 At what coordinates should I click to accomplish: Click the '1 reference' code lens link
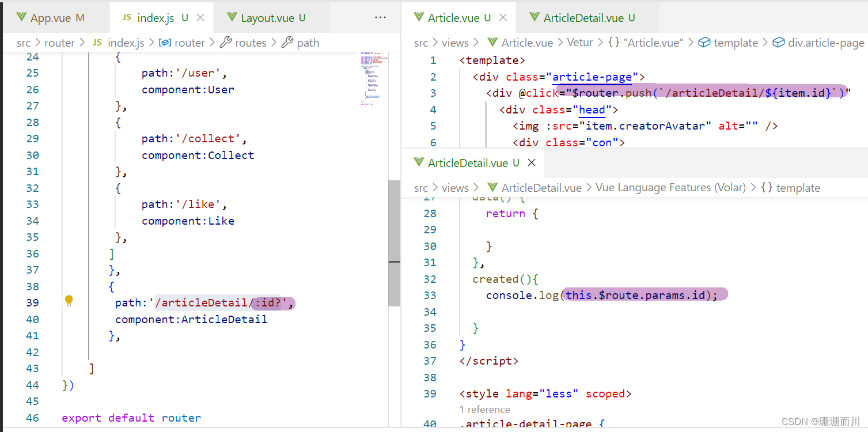tap(485, 410)
